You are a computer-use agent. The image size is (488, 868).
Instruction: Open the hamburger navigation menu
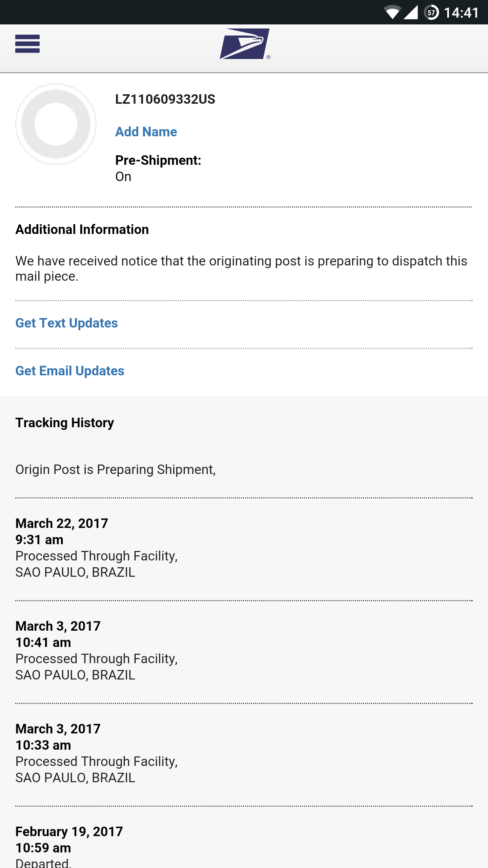[27, 44]
